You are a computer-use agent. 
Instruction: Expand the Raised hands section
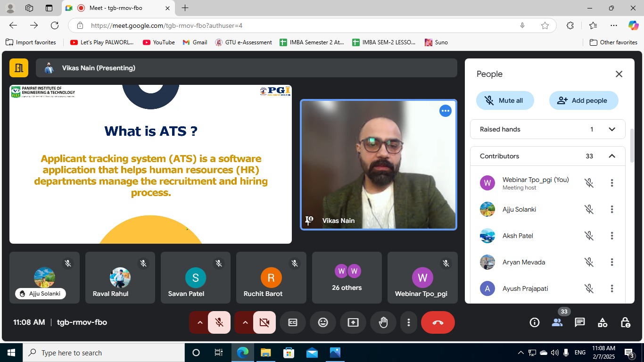[611, 129]
